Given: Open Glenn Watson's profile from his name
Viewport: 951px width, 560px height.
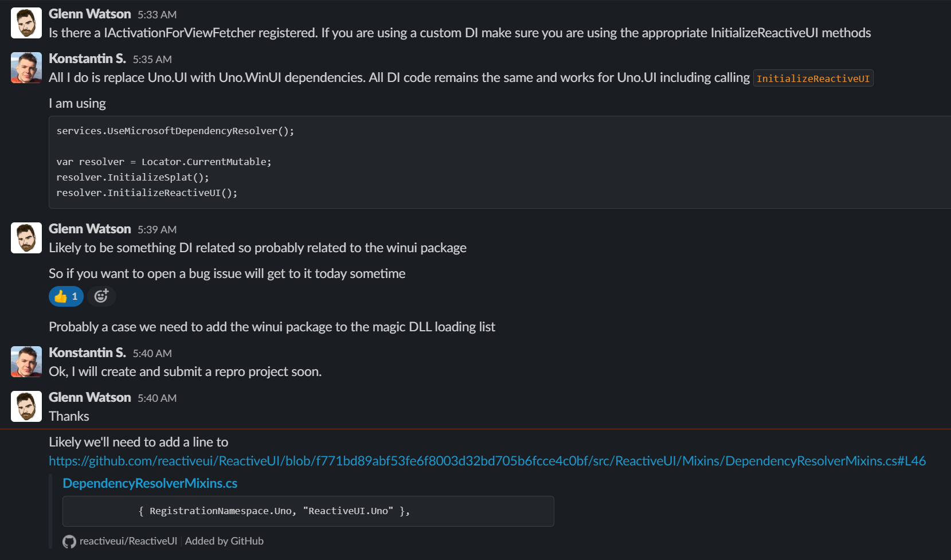Looking at the screenshot, I should coord(89,14).
